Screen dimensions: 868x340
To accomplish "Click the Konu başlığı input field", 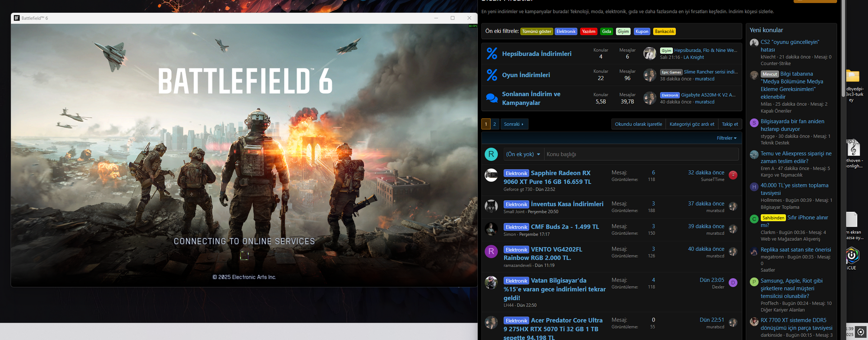I will [642, 154].
